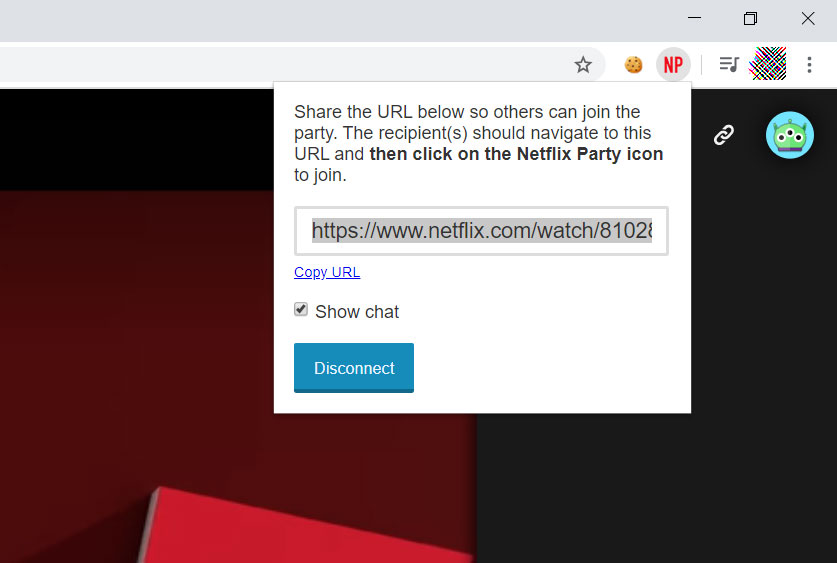Click the chain link icon in chat sidebar
The image size is (837, 563).
point(724,135)
